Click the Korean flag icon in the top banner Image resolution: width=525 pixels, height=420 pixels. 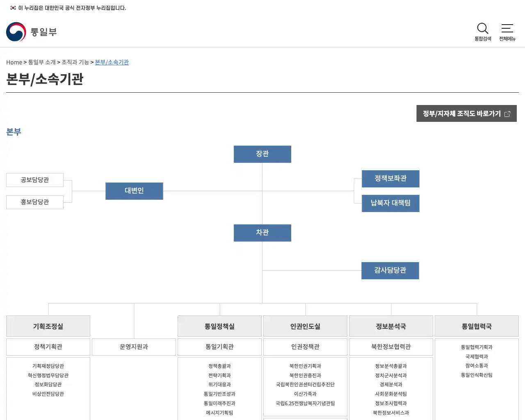point(13,8)
